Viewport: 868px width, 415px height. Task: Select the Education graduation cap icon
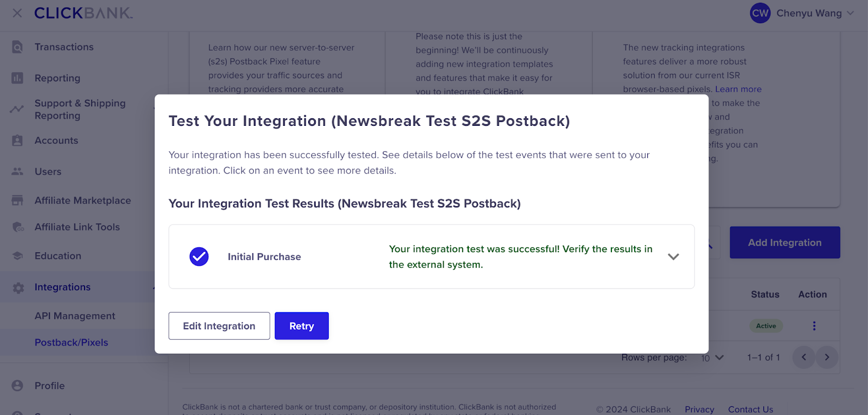tap(17, 256)
